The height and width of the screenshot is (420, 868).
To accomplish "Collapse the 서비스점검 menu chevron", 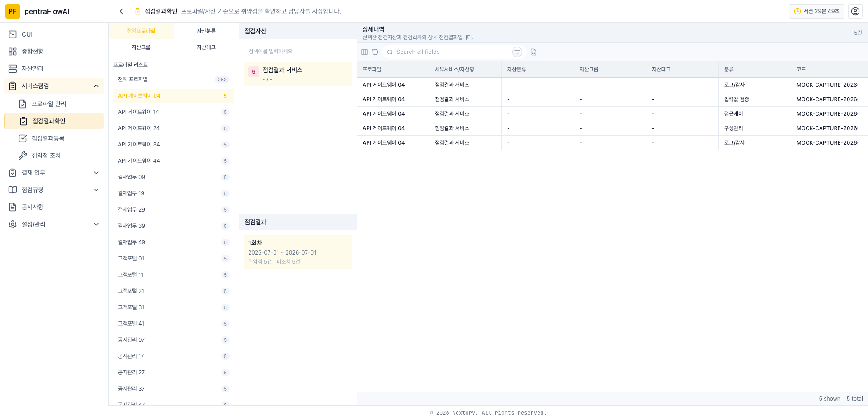I will pyautogui.click(x=96, y=86).
